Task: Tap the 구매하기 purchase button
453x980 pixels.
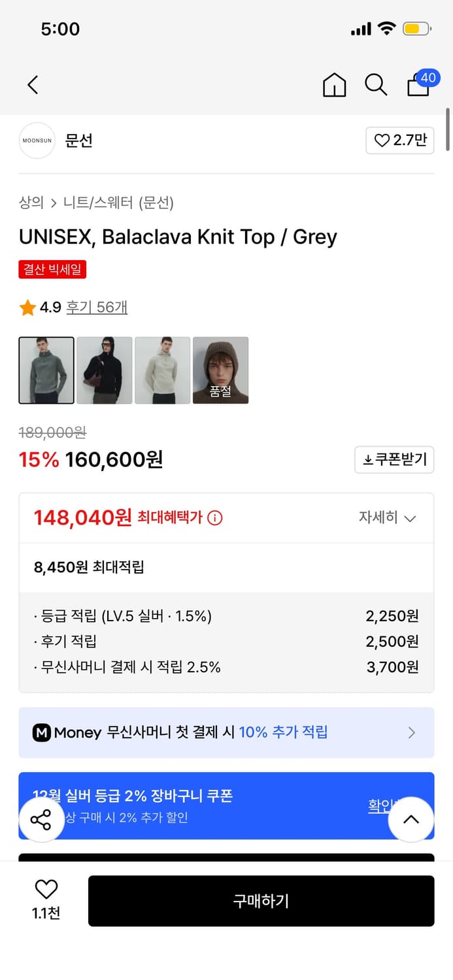Action: [261, 900]
